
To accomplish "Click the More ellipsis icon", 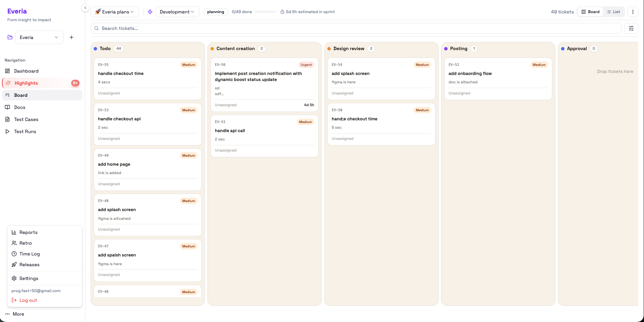I will tap(7, 314).
